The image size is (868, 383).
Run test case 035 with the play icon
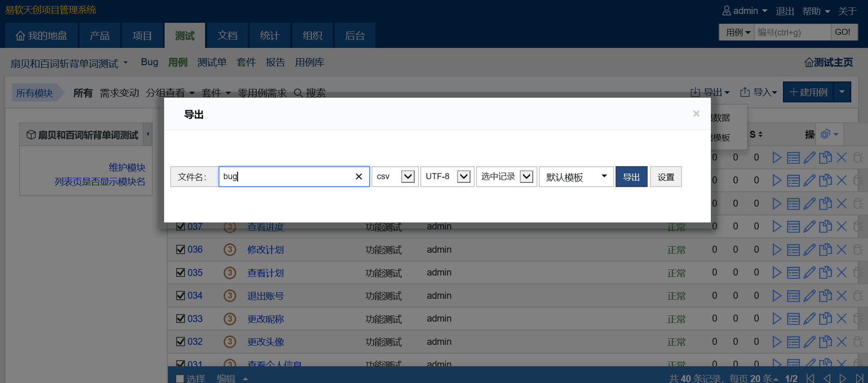[x=777, y=273]
